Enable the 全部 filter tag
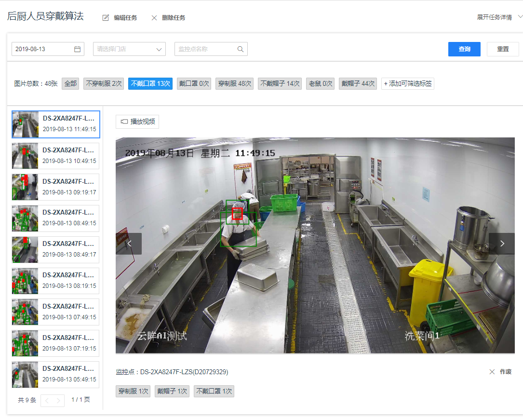This screenshot has height=420, width=523. (70, 83)
